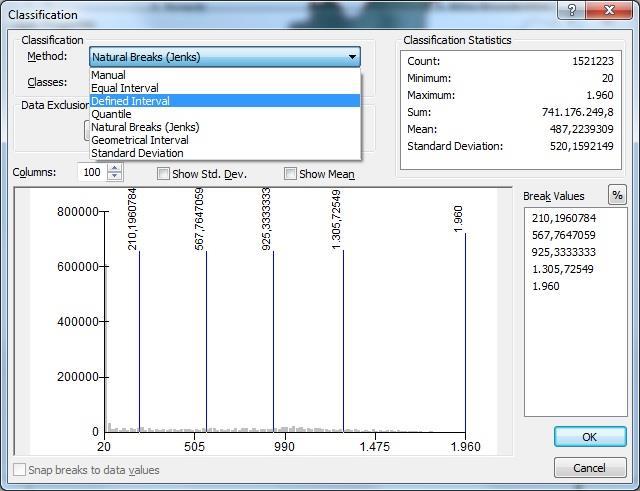Pick Natural Breaks (Jenks) in list
The height and width of the screenshot is (491, 640).
pos(225,127)
